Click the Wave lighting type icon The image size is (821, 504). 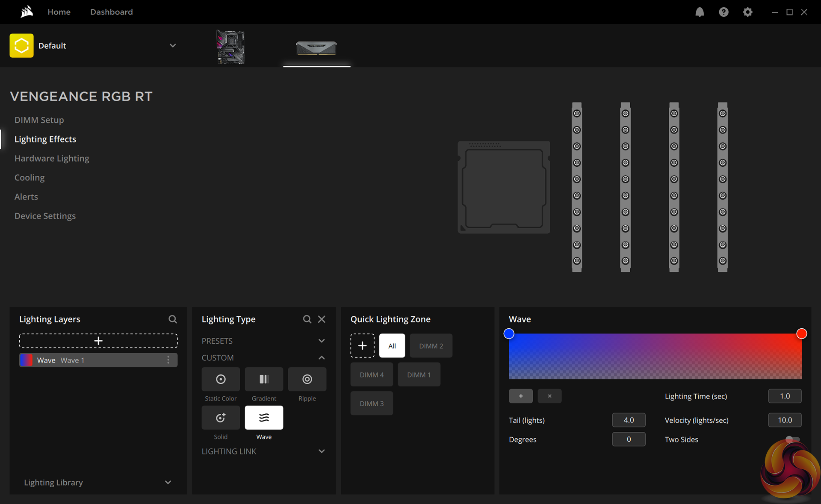point(264,418)
